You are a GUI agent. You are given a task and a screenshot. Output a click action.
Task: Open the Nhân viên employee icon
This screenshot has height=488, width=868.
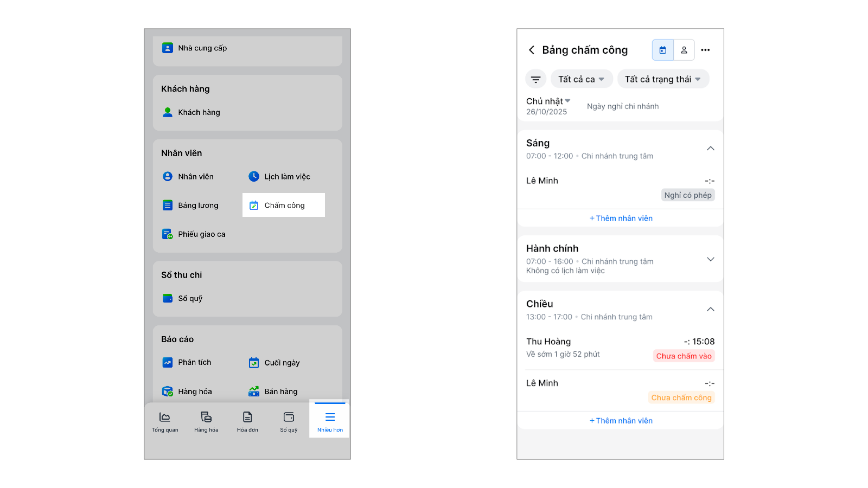tap(168, 176)
